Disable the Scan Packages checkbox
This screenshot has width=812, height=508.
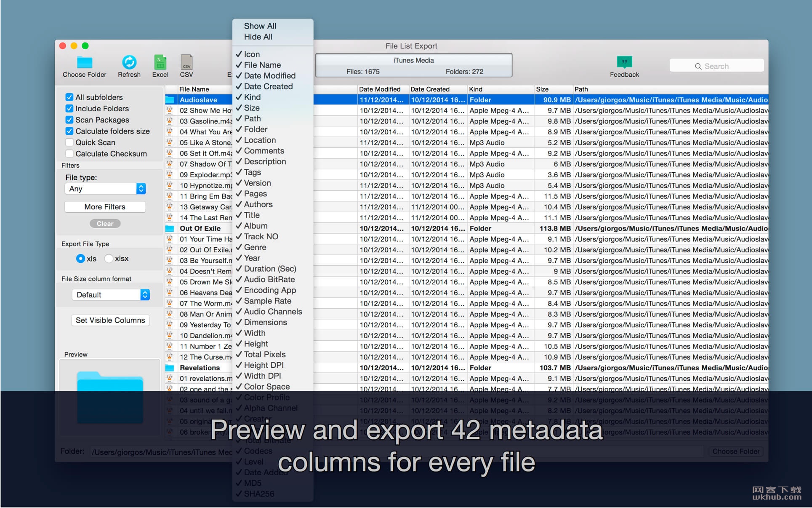point(69,120)
